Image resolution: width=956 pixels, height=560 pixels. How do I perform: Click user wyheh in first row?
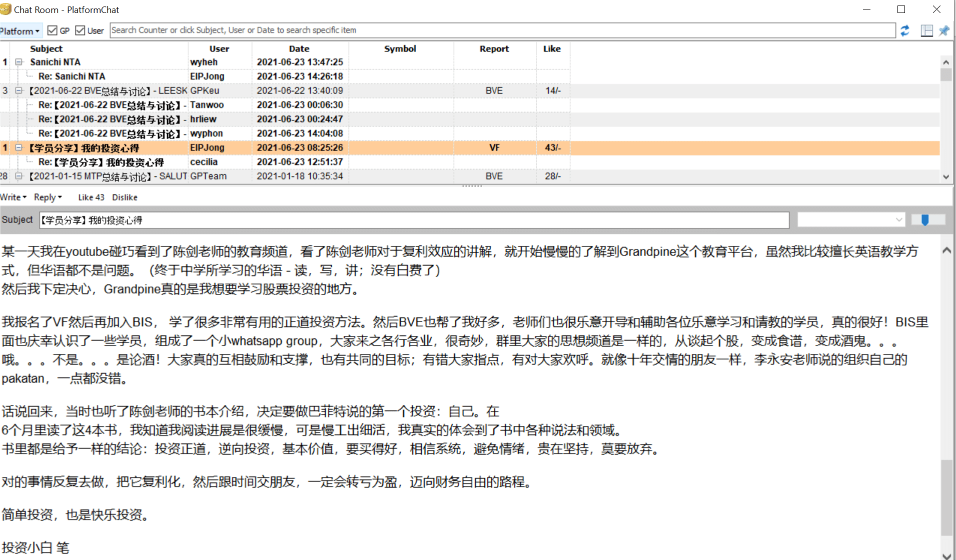204,62
